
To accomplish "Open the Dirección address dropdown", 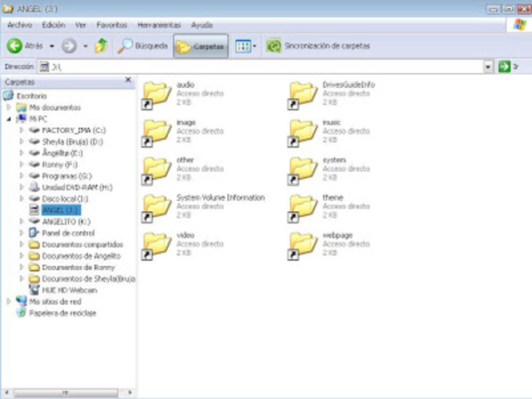I will 488,66.
